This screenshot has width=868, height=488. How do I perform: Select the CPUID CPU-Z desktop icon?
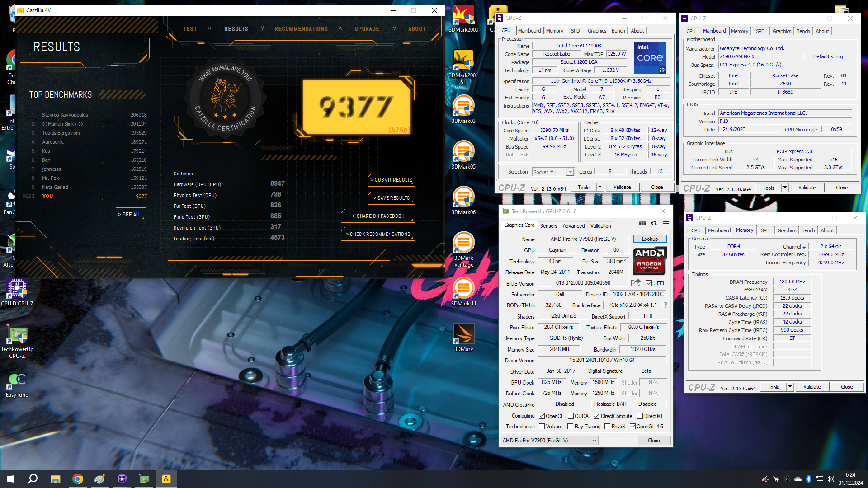point(17,292)
